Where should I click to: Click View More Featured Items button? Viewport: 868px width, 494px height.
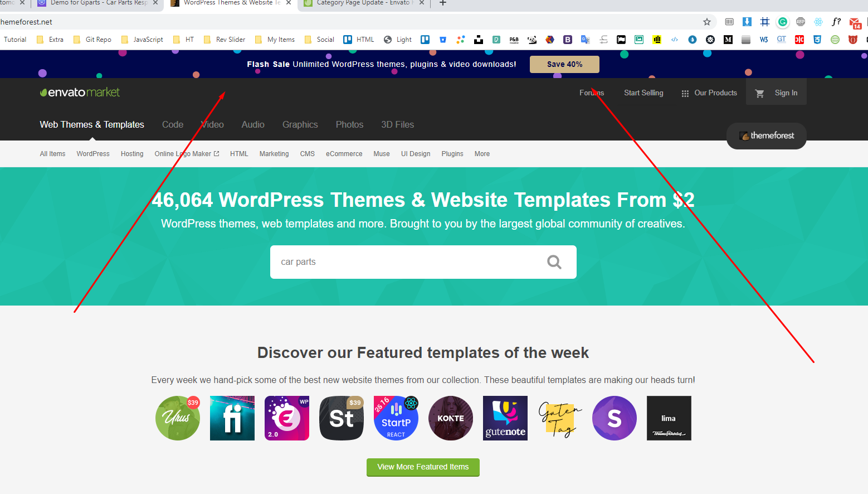coord(423,467)
